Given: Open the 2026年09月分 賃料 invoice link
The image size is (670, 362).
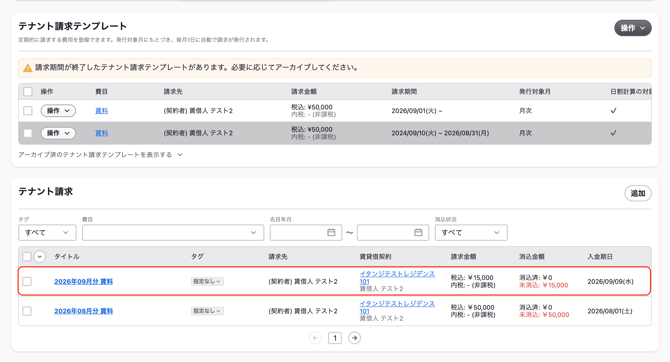Looking at the screenshot, I should (83, 281).
